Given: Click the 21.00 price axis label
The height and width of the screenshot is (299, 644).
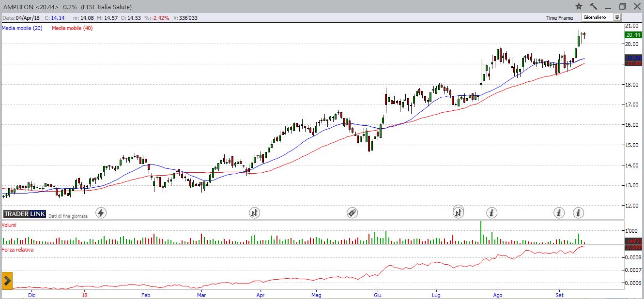Looking at the screenshot, I should (631, 26).
